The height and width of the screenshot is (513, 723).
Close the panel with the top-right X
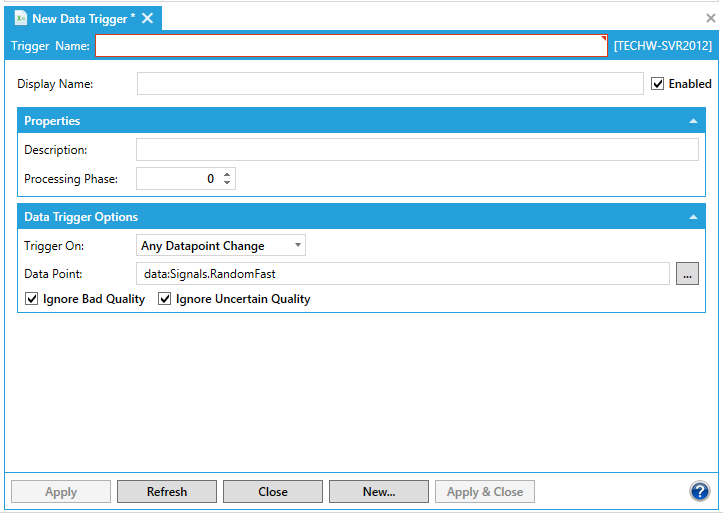[x=711, y=18]
